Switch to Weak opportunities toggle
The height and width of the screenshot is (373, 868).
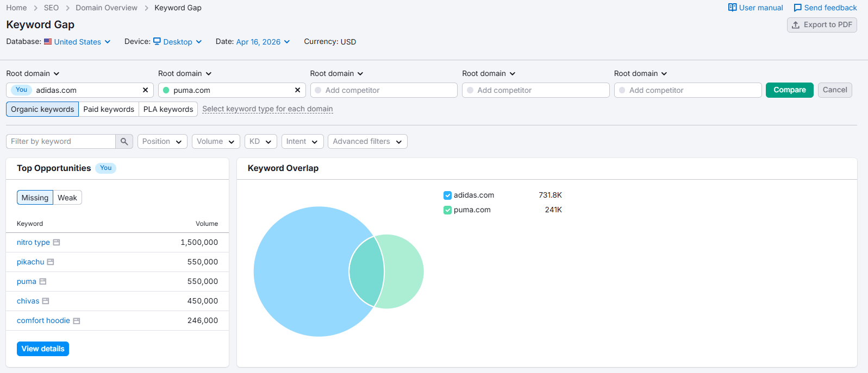pos(67,198)
